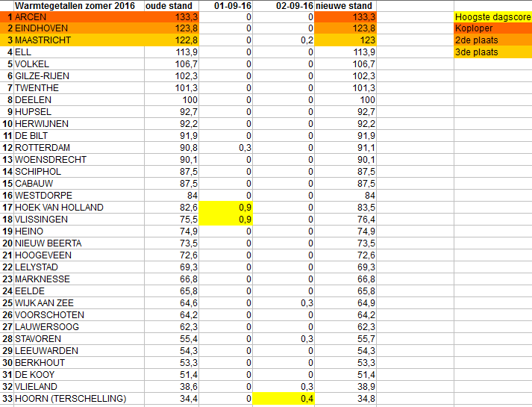Screen dimensions: 532x407
Task: Select the HERWIJNEN station cell
Action: pyautogui.click(x=79, y=123)
